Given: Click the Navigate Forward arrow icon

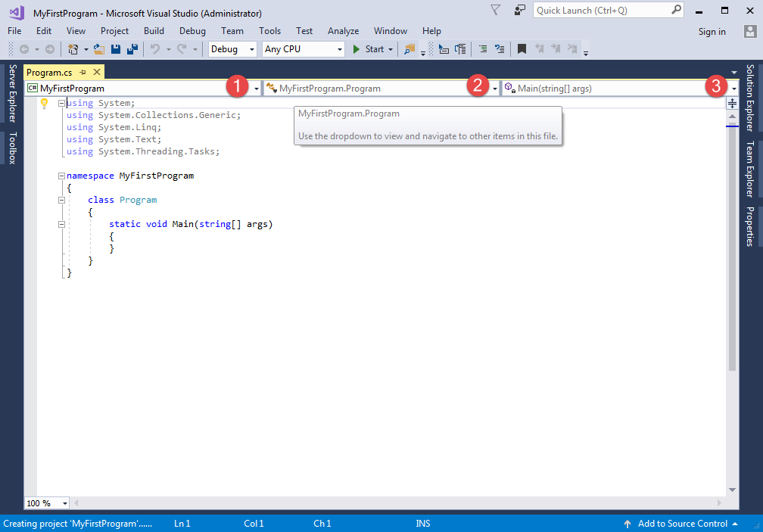Looking at the screenshot, I should click(50, 49).
